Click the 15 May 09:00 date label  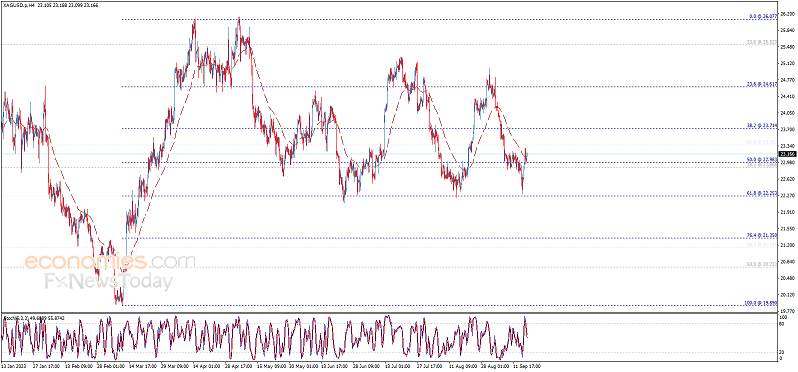pos(272,365)
